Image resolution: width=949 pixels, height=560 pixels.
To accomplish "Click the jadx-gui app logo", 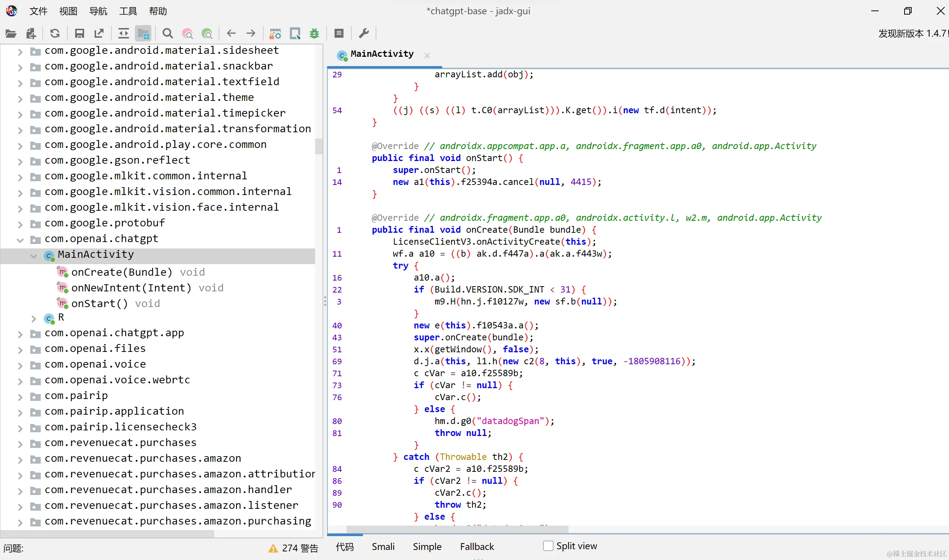I will tap(11, 11).
